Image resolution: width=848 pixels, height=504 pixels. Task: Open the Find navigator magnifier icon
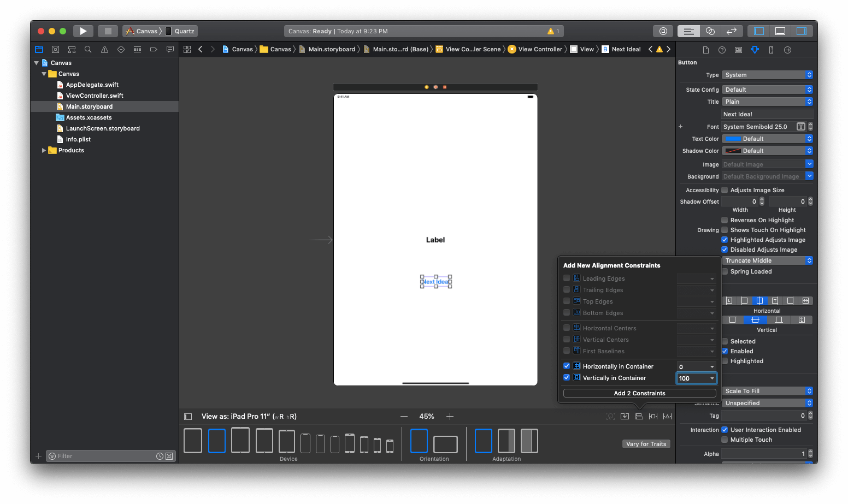88,50
